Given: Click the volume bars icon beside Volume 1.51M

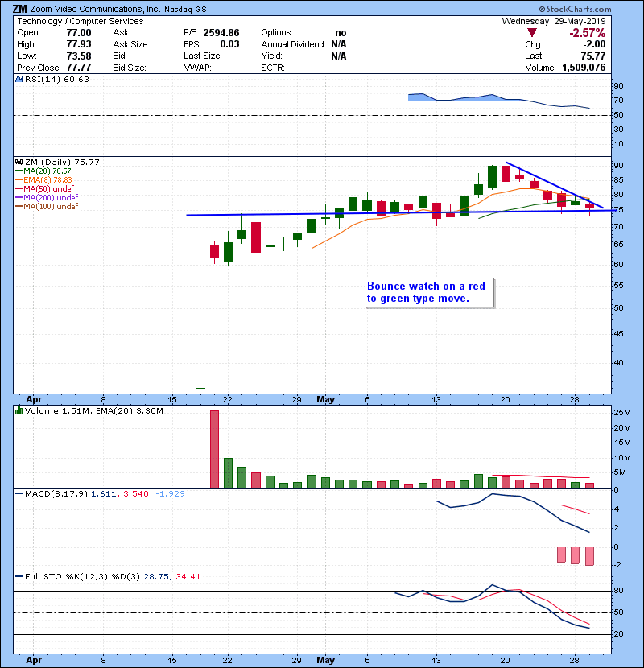Looking at the screenshot, I should (x=19, y=410).
